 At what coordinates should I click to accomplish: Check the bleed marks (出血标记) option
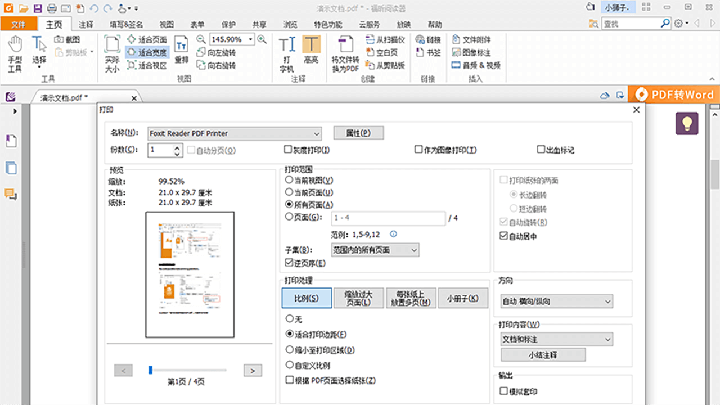[556, 150]
